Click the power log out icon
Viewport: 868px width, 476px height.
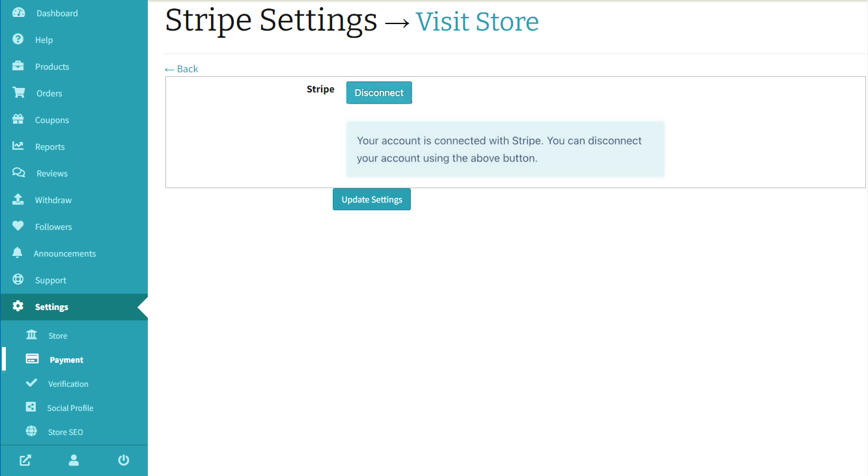[123, 460]
